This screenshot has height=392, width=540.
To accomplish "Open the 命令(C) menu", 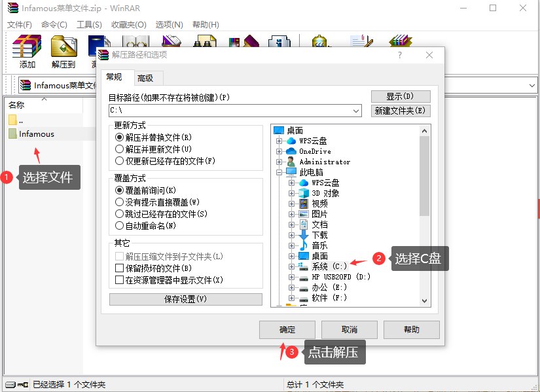I will [x=54, y=25].
